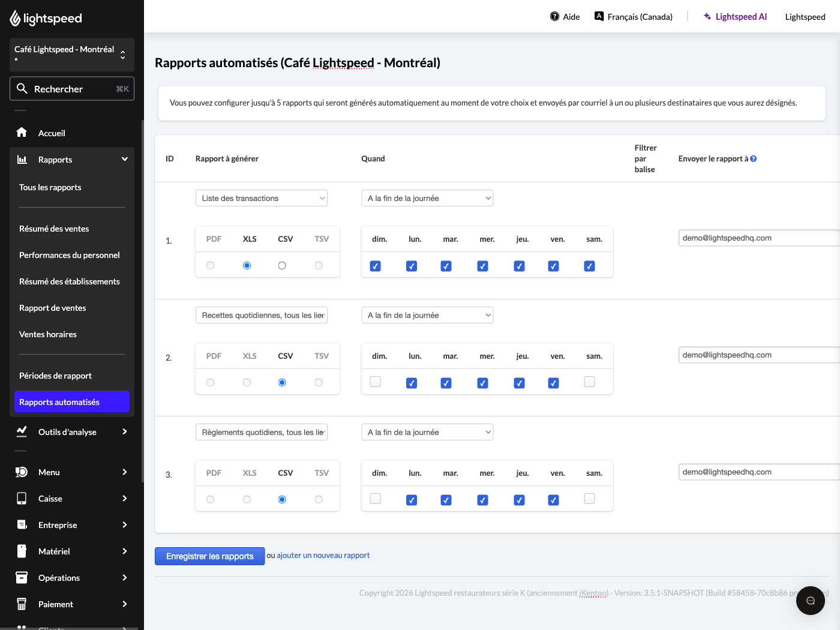840x630 pixels.
Task: Select PDF format for report 2
Action: click(210, 383)
